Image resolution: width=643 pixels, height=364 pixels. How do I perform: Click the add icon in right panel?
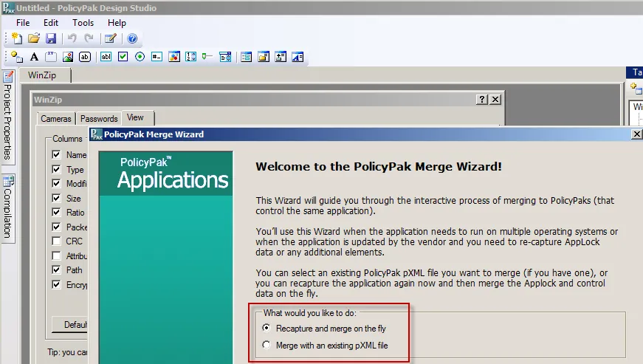click(x=636, y=88)
